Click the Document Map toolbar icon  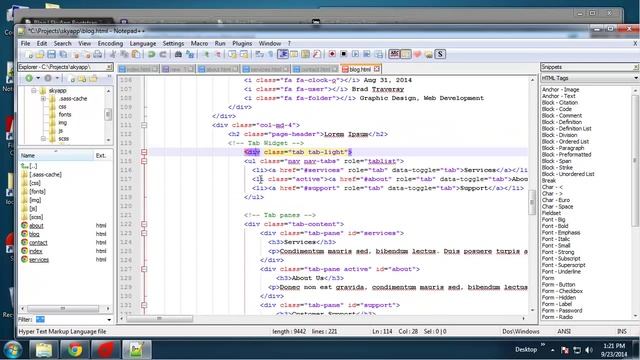(305, 54)
